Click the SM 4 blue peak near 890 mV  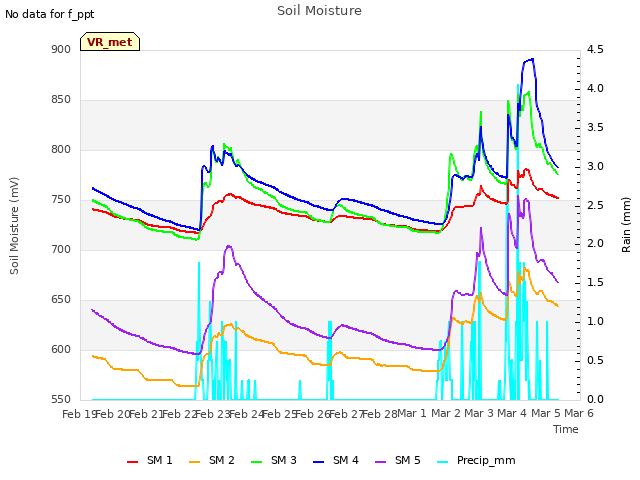click(x=531, y=60)
